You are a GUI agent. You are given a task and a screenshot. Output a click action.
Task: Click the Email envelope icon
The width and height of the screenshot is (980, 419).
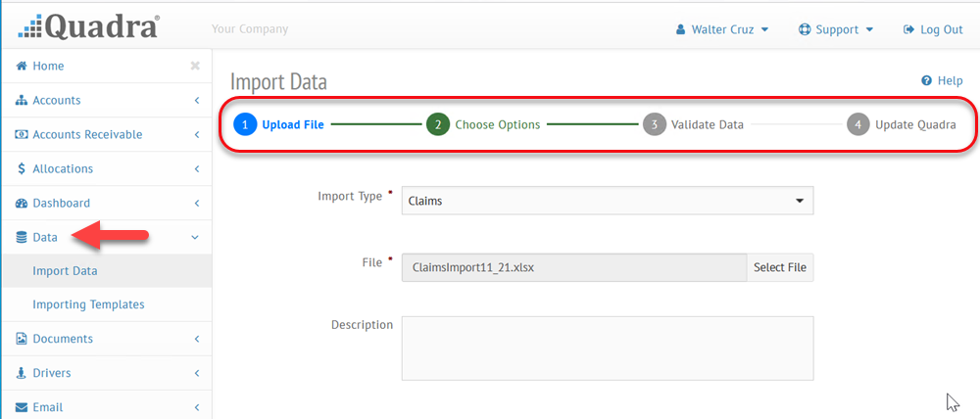coord(22,407)
